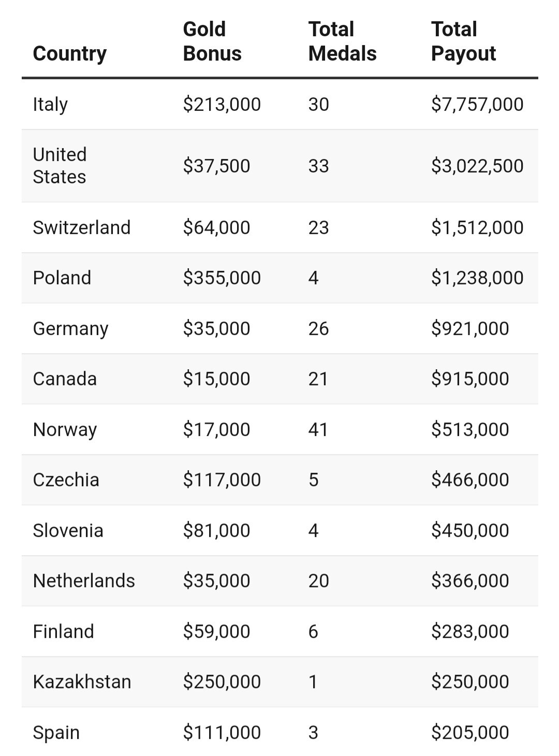This screenshot has width=559, height=756.
Task: Select Canada's $915,000 total payout
Action: (x=470, y=379)
